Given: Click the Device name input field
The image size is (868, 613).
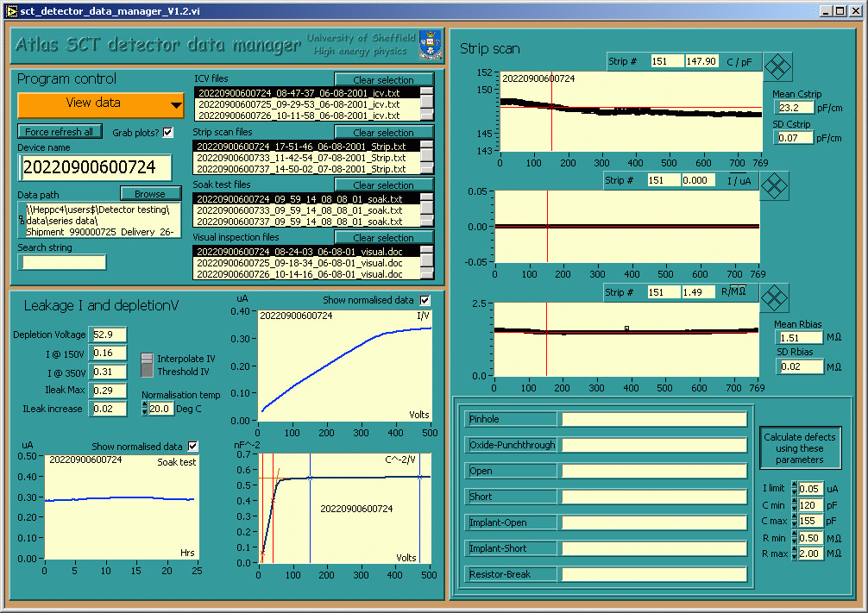Looking at the screenshot, I should tap(95, 167).
